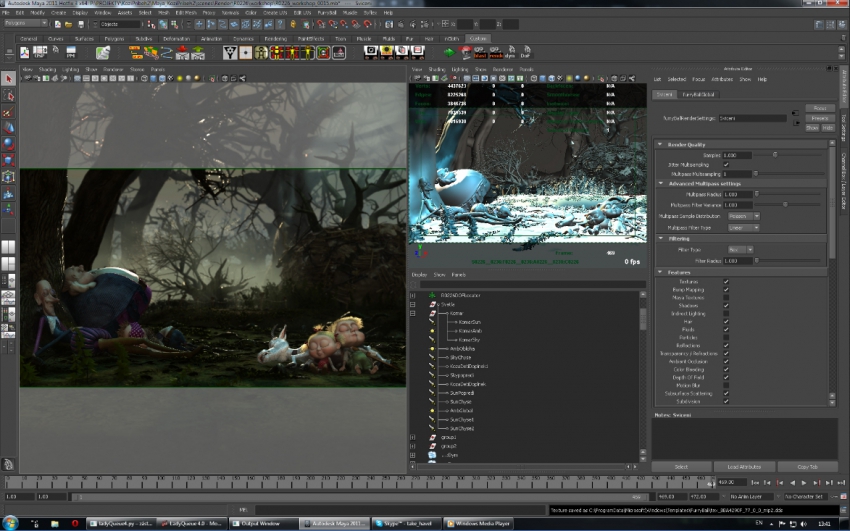Click the blue sphere tool in toolbox
850x531 pixels.
(x=8, y=144)
